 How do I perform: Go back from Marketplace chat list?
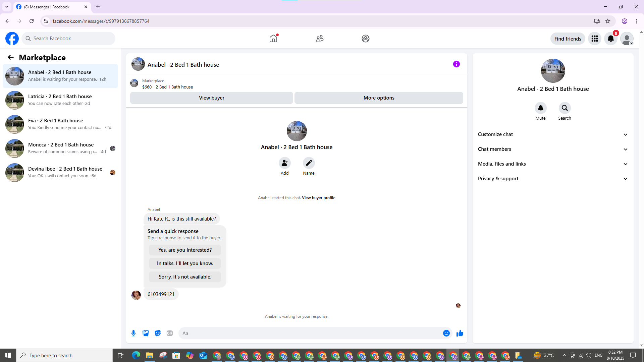[x=11, y=57]
